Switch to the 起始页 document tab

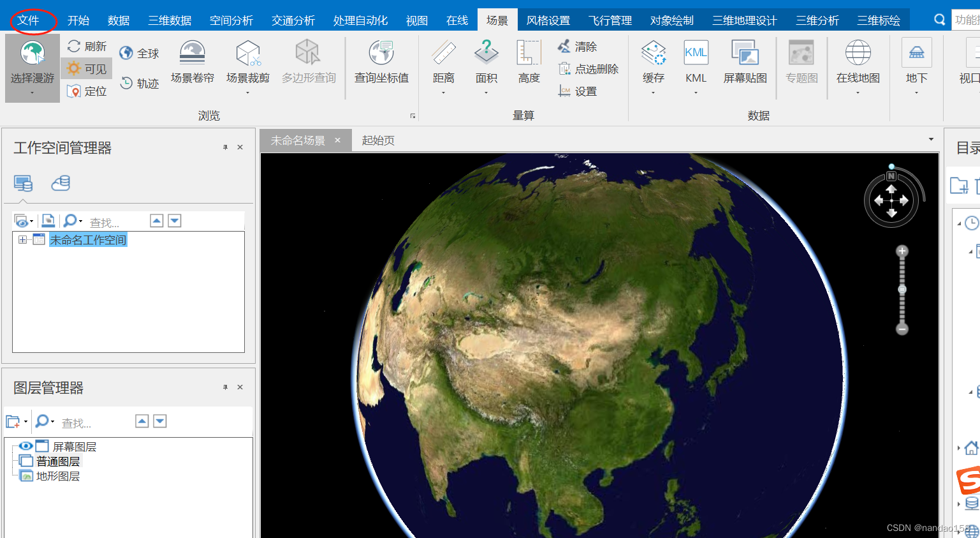point(379,140)
